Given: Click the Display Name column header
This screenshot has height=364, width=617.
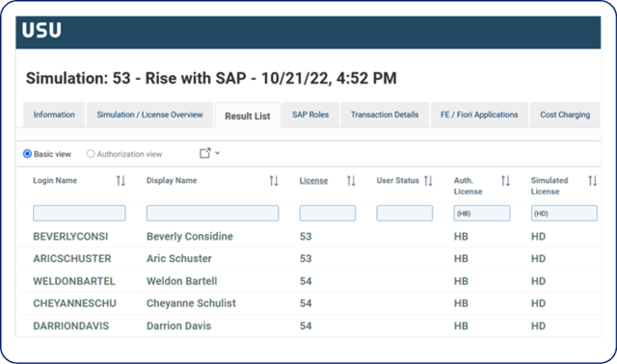Looking at the screenshot, I should coord(172,181).
